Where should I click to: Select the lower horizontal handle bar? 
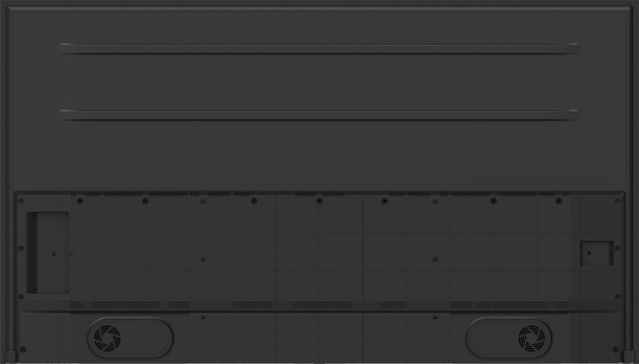pos(319,115)
